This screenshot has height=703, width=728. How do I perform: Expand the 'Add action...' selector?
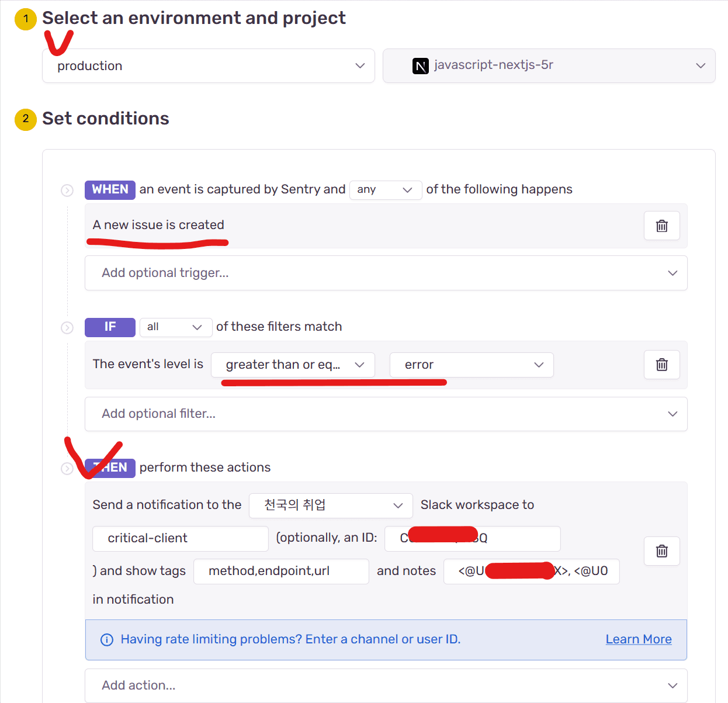click(386, 685)
